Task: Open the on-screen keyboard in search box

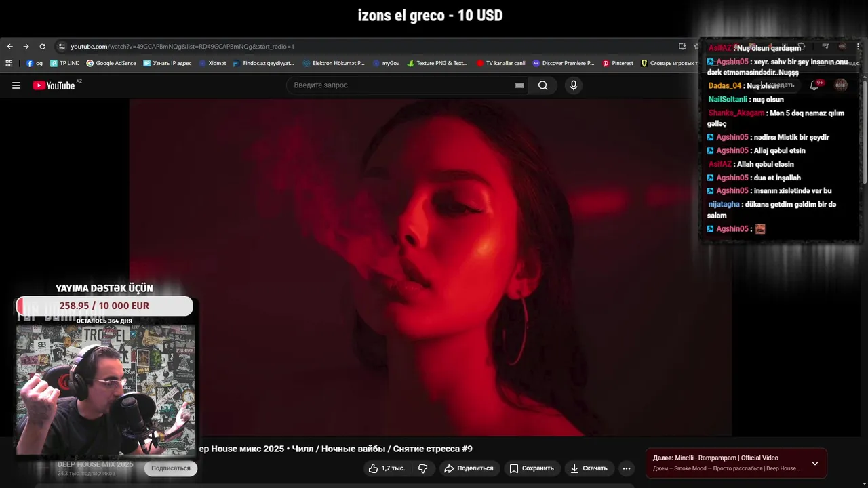Action: click(x=519, y=85)
